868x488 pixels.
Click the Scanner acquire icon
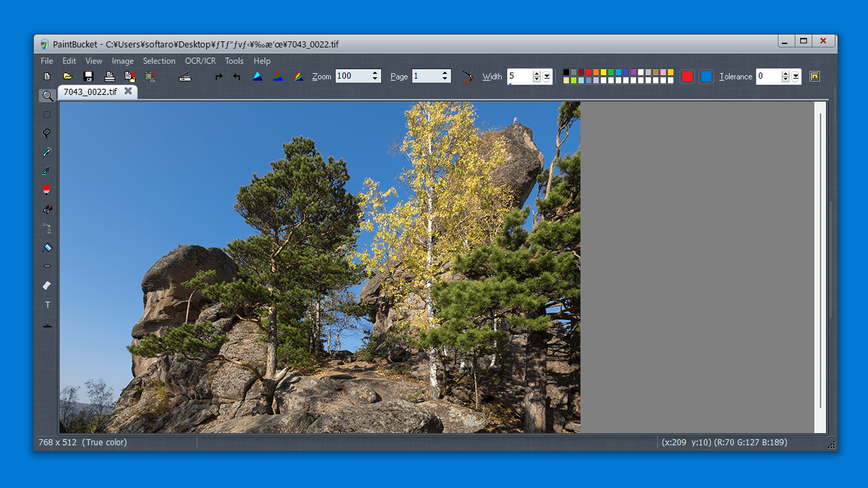tap(184, 77)
